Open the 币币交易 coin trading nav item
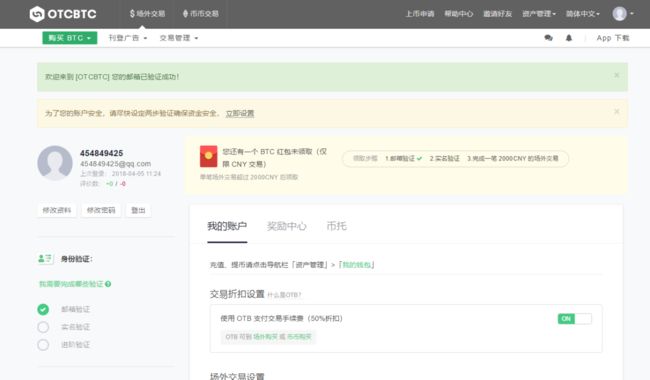 201,14
